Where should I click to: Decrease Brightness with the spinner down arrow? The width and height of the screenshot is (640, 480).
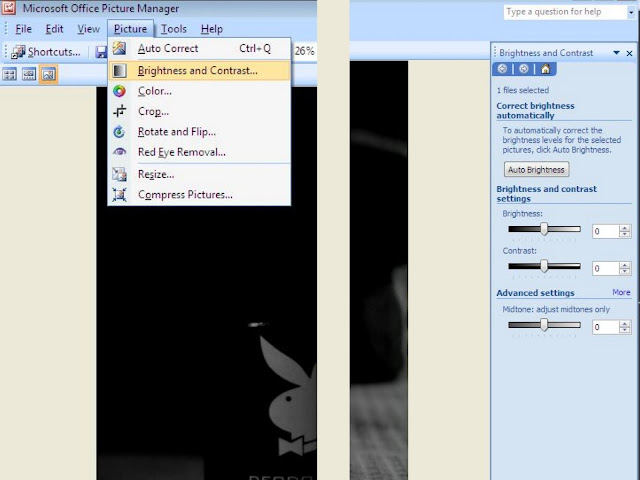click(x=624, y=235)
